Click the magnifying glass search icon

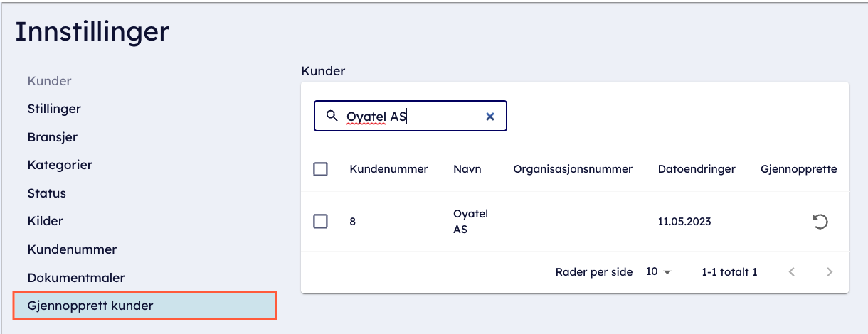point(332,116)
